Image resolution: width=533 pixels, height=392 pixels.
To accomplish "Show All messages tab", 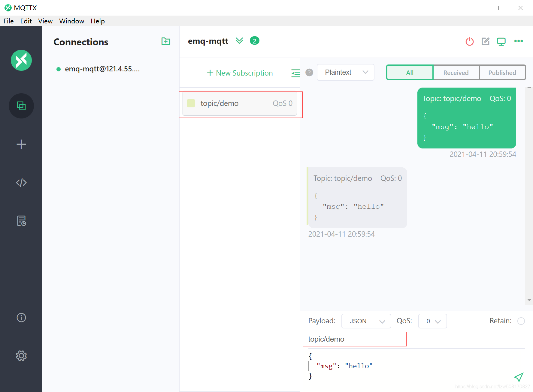I will click(x=410, y=73).
